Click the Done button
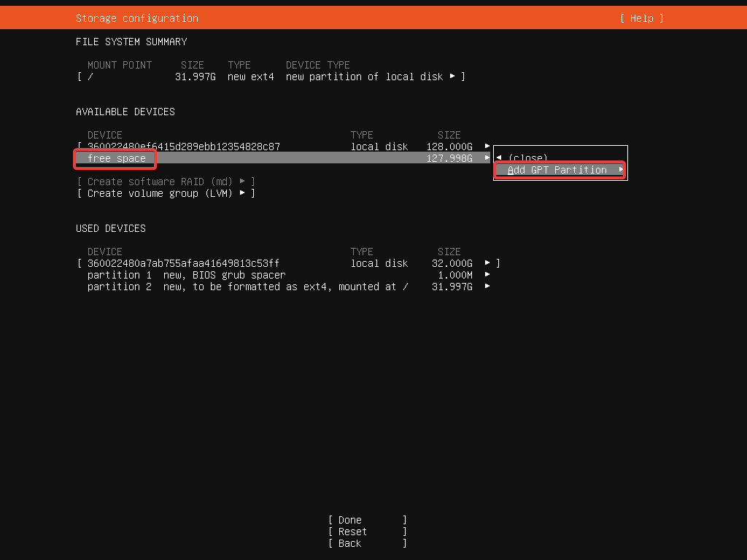 click(349, 519)
